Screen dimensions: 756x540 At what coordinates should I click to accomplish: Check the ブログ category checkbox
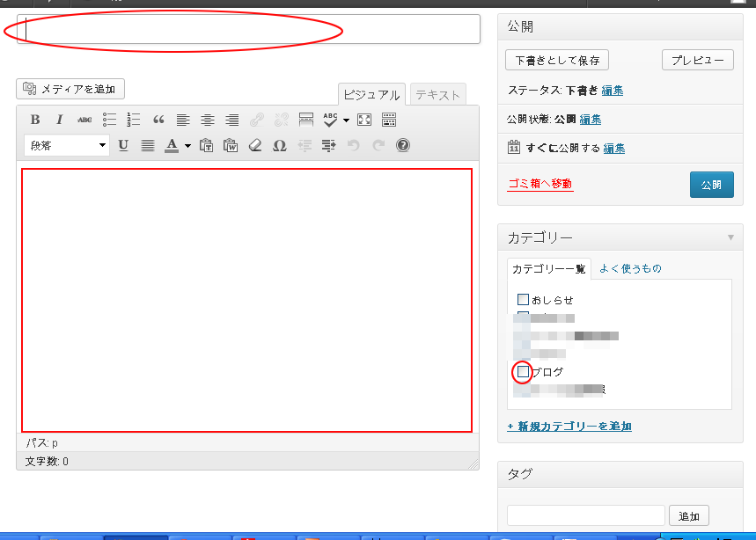523,372
